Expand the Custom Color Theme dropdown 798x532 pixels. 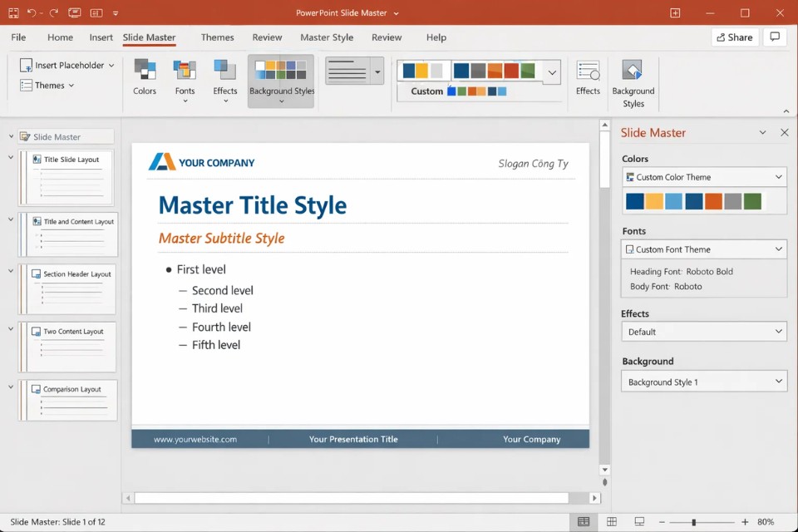coord(778,176)
